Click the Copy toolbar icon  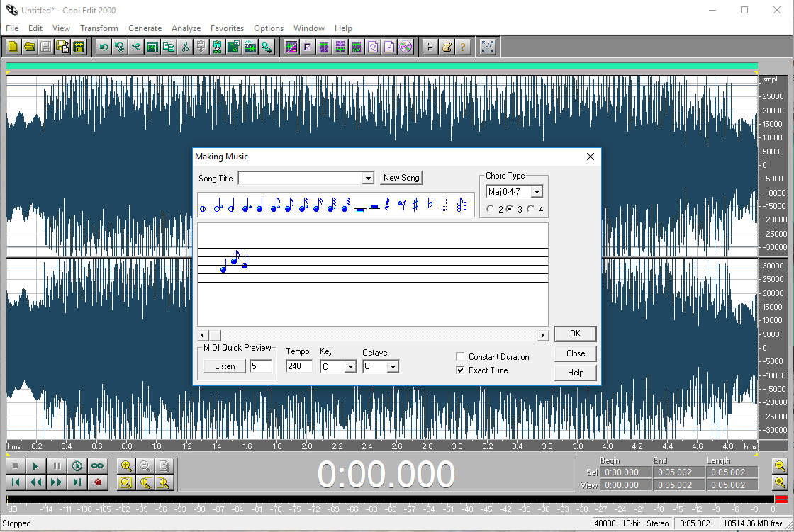(169, 47)
